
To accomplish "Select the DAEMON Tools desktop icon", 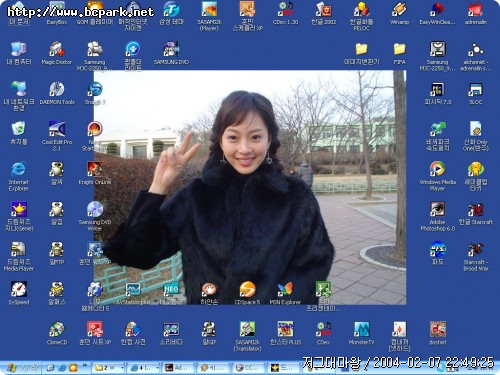I will click(x=57, y=93).
